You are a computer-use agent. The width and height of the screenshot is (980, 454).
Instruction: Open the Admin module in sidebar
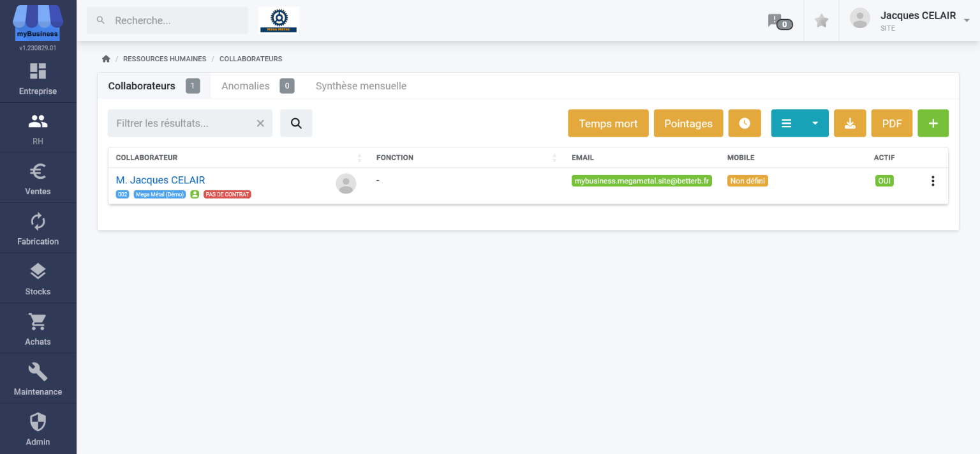tap(38, 429)
